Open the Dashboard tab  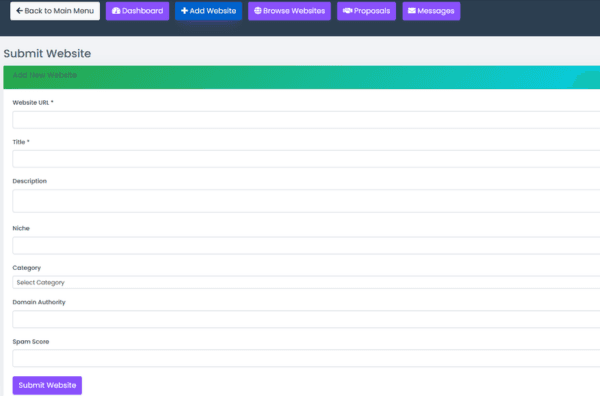pos(137,11)
